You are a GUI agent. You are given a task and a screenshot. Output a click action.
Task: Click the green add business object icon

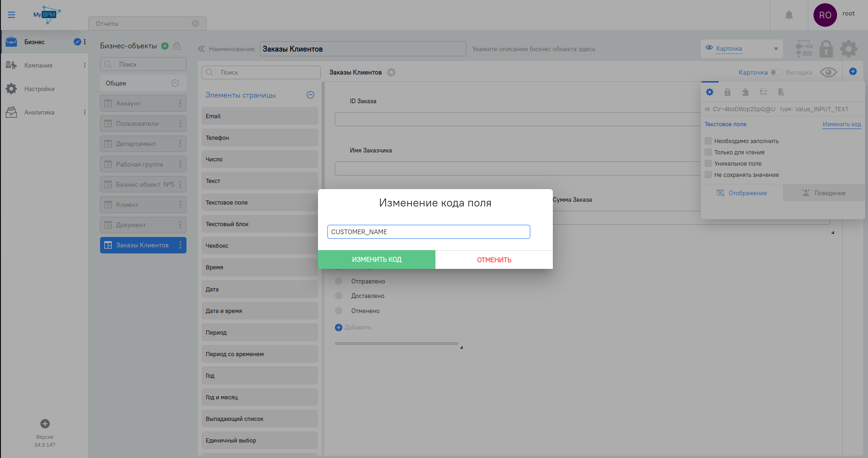(x=165, y=46)
